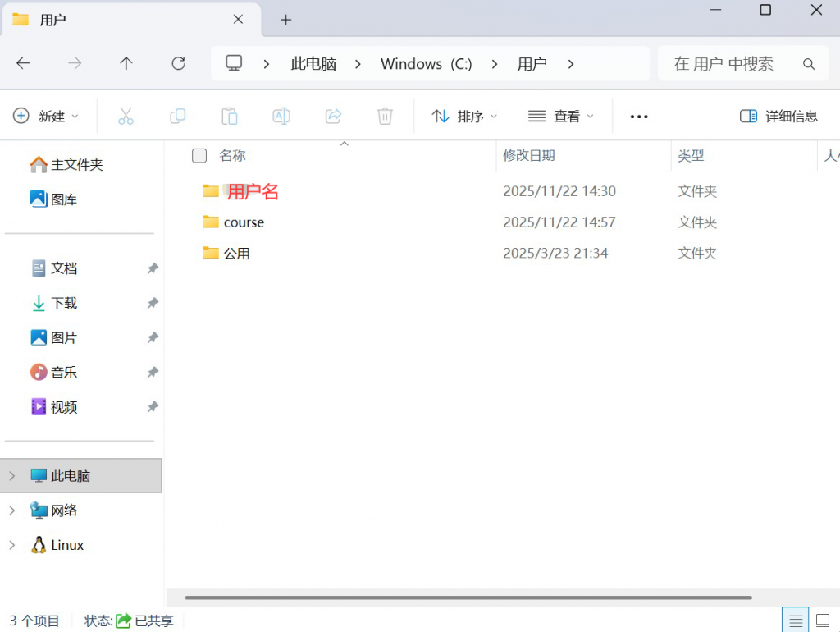
Task: Go up one directory level
Action: [x=126, y=63]
